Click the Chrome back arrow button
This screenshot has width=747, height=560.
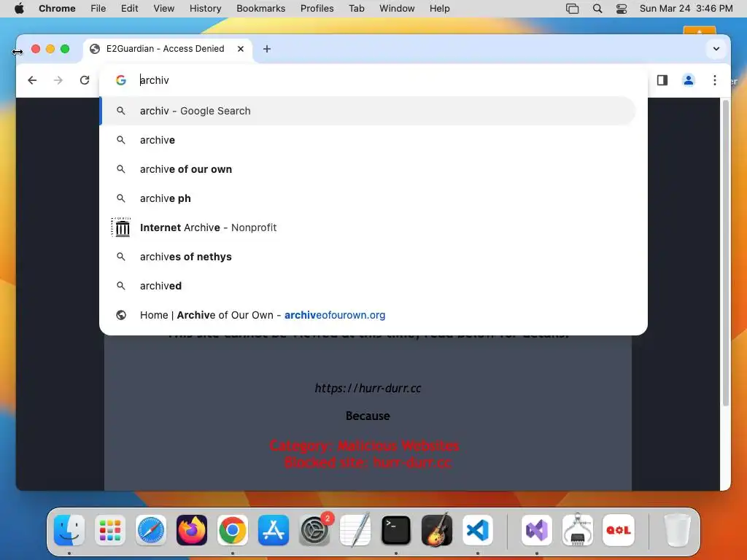[32, 80]
